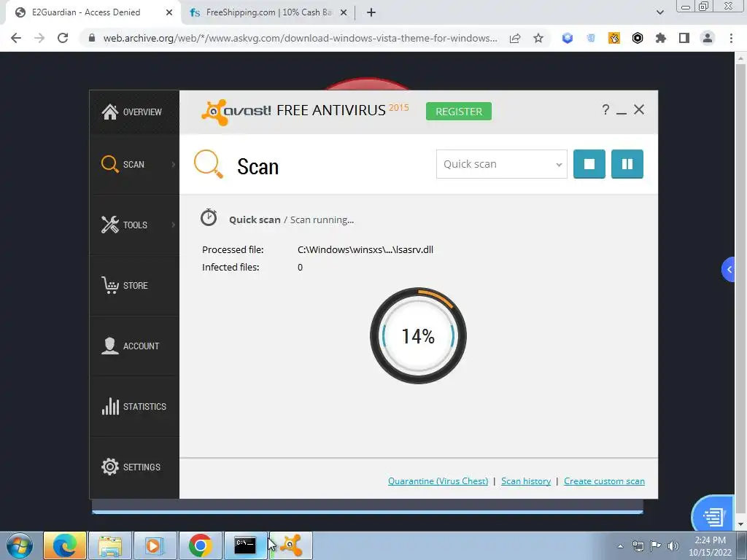Open Action Center flag icon in tray

coord(656,546)
